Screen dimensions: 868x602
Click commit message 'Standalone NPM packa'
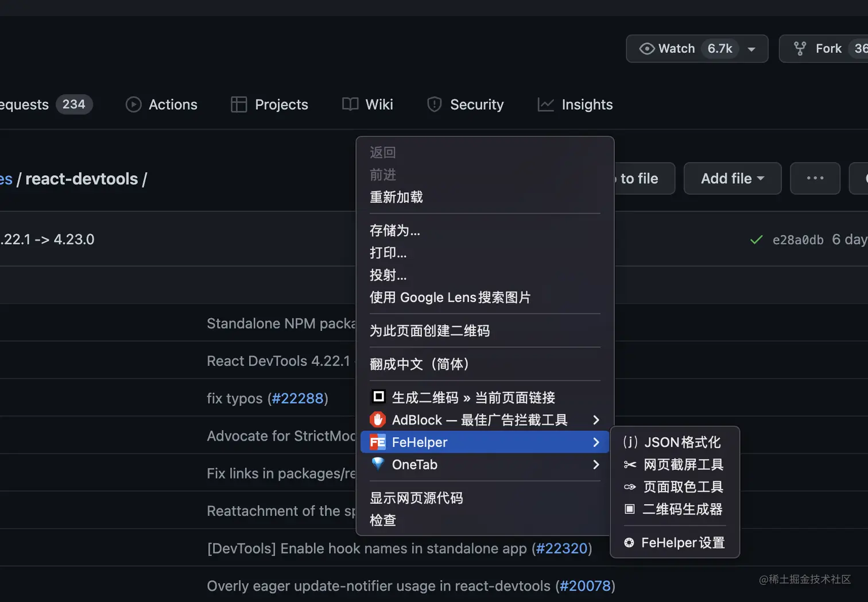click(281, 323)
